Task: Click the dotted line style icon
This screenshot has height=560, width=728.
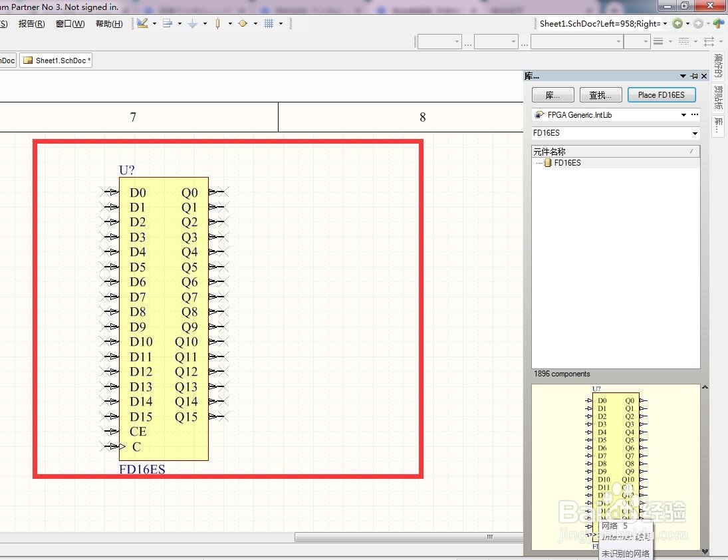Action: (x=684, y=42)
